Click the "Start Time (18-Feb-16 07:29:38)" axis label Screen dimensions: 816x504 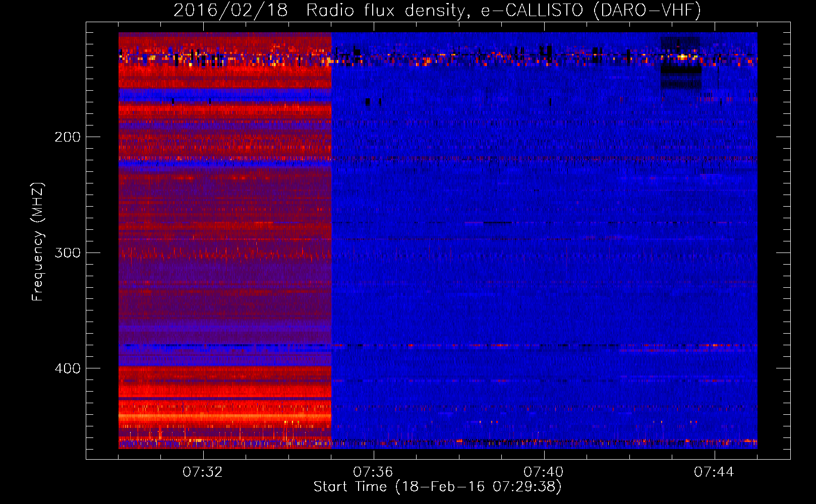[x=438, y=487]
